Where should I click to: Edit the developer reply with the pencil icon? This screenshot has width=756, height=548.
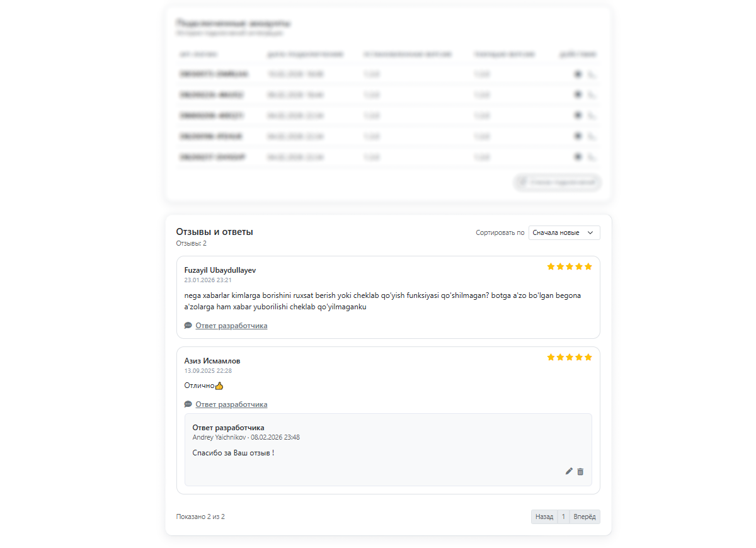coord(569,471)
